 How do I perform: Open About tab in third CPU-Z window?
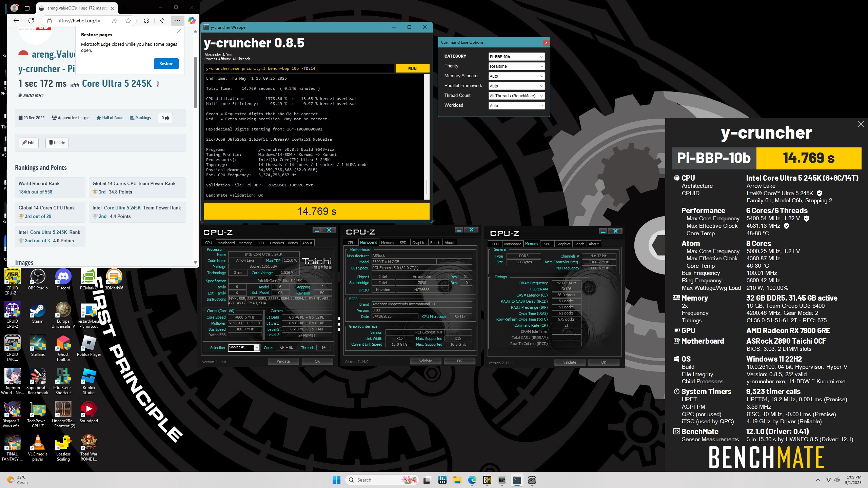tap(593, 244)
